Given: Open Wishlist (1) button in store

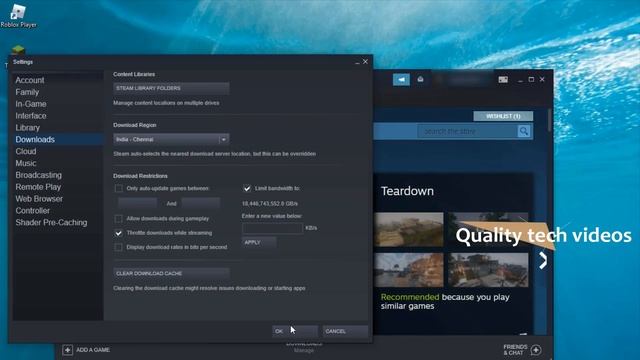Looking at the screenshot, I should [x=503, y=116].
